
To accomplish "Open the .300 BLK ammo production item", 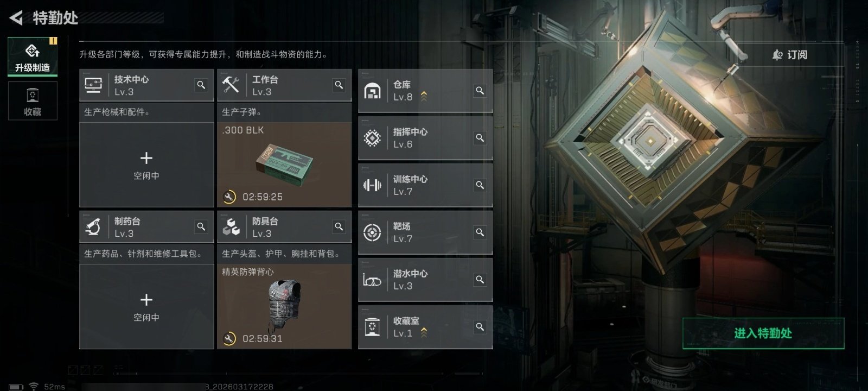I will pos(284,165).
